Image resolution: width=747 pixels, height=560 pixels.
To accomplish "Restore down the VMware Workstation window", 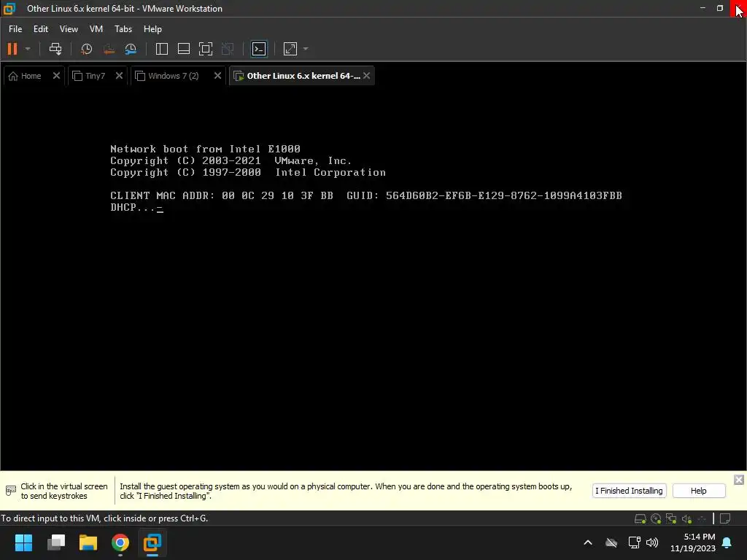I will (x=720, y=8).
